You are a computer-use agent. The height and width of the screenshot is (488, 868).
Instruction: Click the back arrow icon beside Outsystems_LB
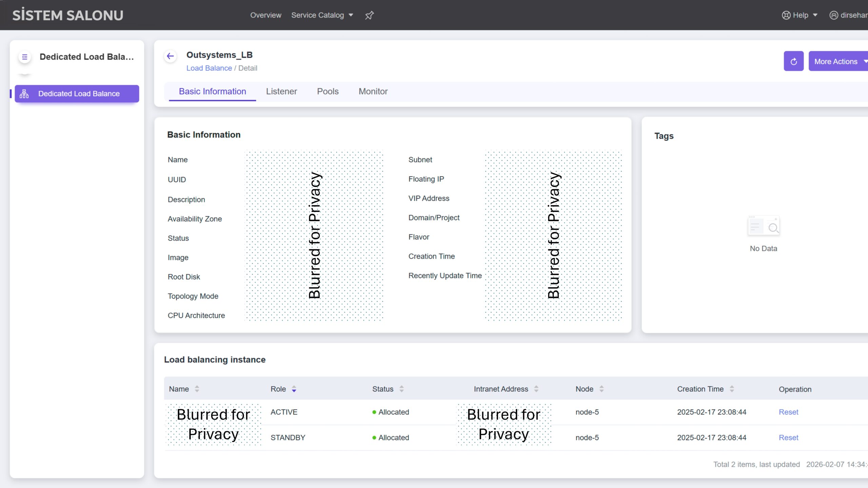pos(171,56)
